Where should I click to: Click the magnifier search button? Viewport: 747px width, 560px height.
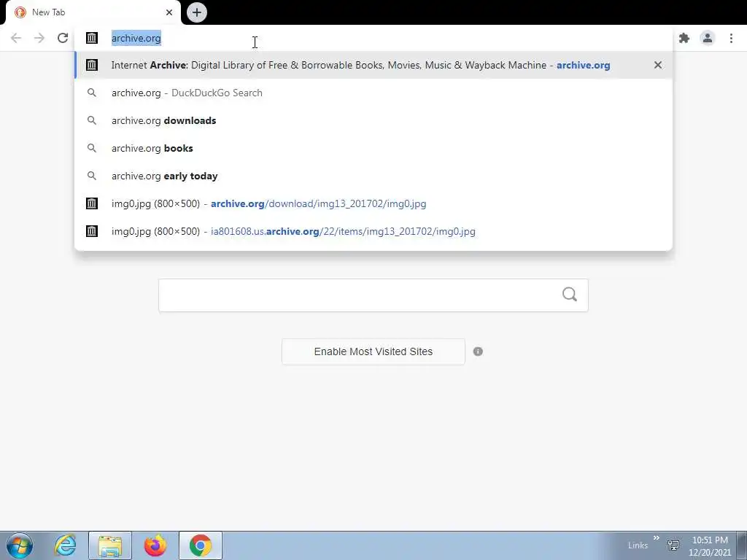569,295
